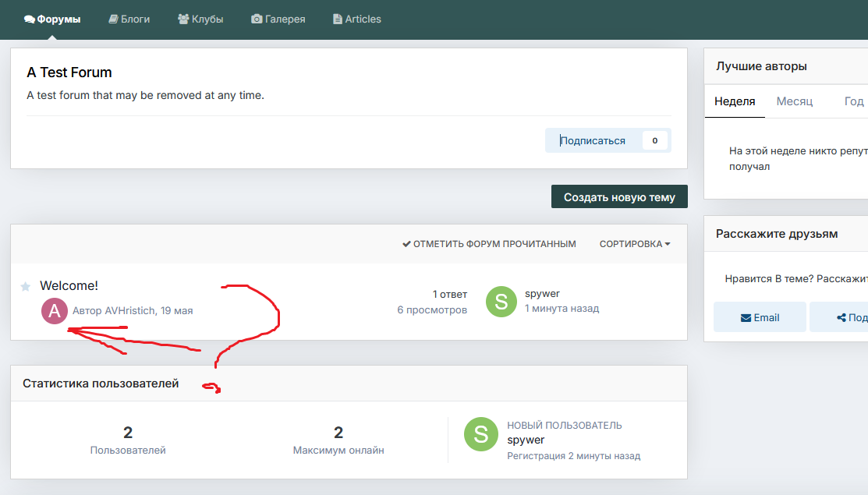The height and width of the screenshot is (495, 868).
Task: Go to the Клубы section
Action: (200, 19)
